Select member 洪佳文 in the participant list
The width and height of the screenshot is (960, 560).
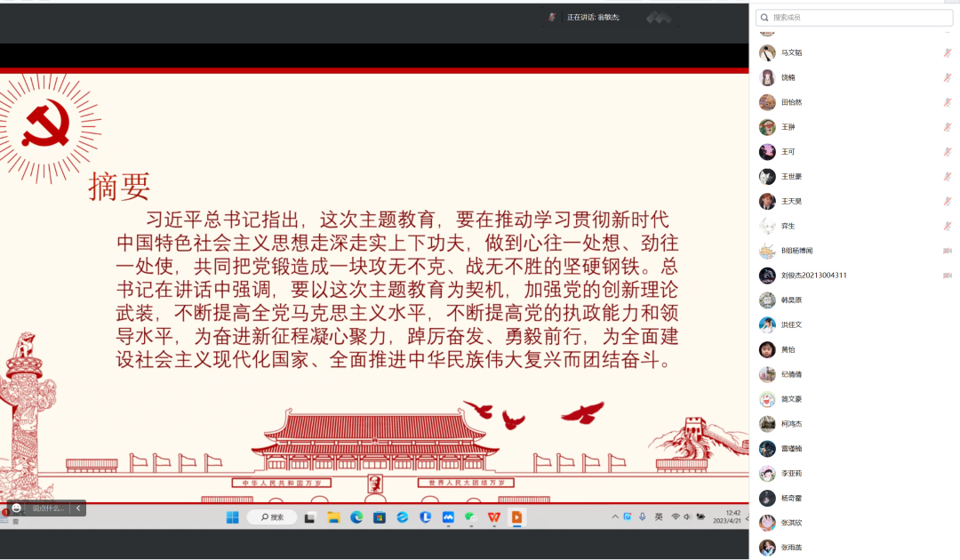[791, 324]
